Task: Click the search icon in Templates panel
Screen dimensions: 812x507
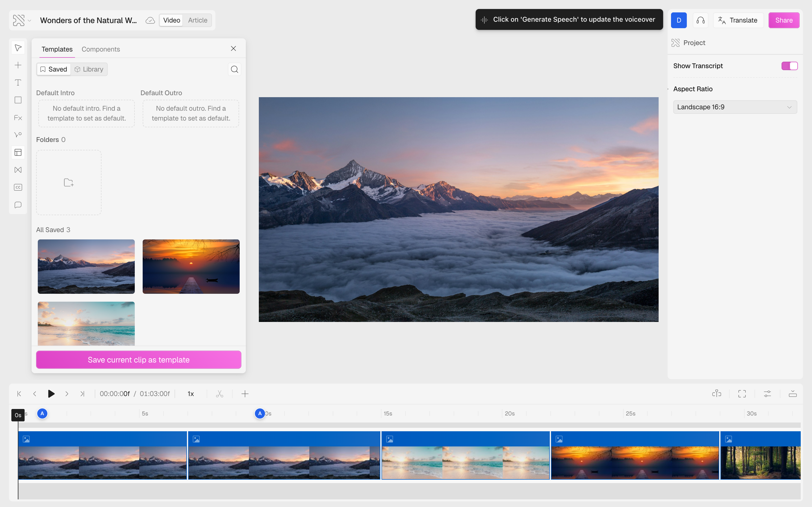Action: pos(235,69)
